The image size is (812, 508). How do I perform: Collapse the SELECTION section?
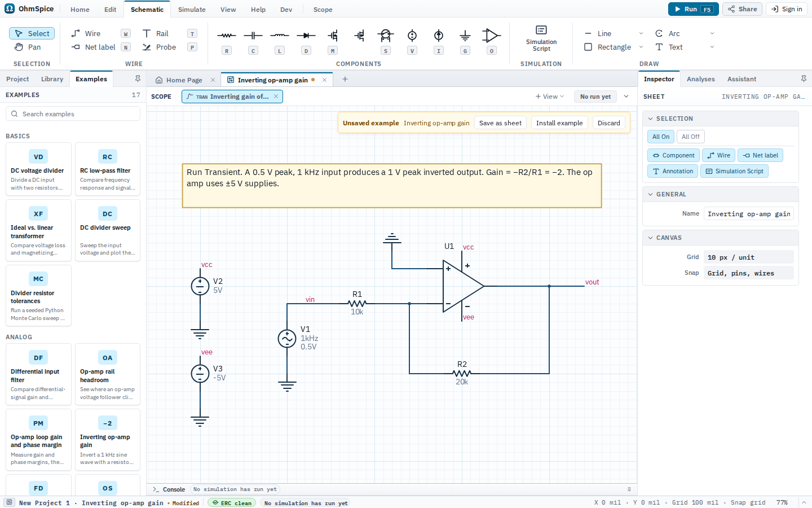click(650, 119)
